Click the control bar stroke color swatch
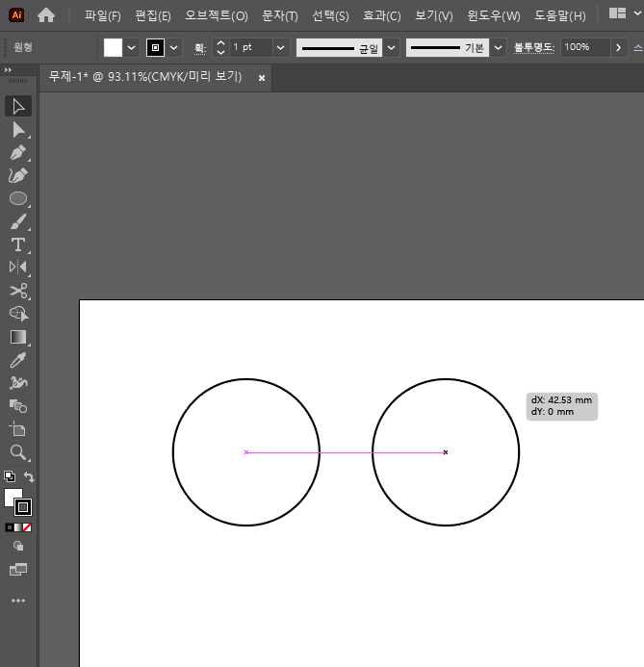Screen dimensions: 644x667 (155, 48)
